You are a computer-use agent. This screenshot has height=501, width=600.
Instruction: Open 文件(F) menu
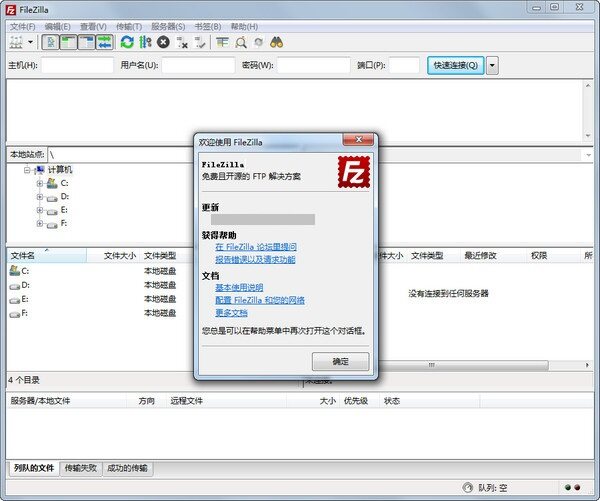click(x=22, y=26)
